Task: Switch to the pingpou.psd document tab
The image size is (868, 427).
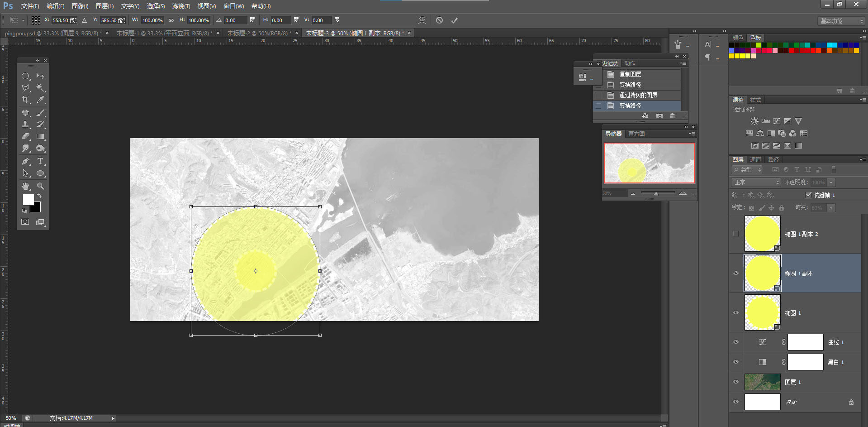Action: pyautogui.click(x=53, y=33)
